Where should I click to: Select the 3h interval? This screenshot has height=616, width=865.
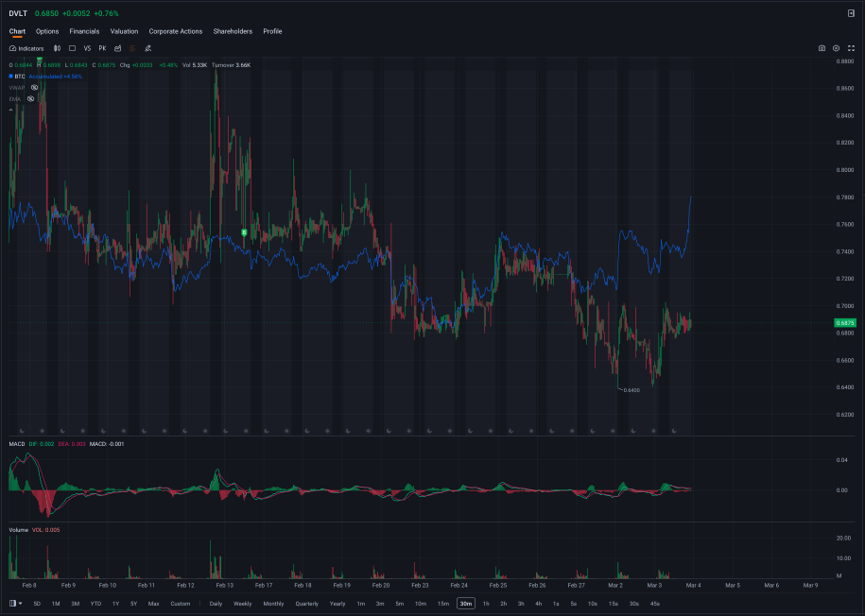[x=521, y=604]
